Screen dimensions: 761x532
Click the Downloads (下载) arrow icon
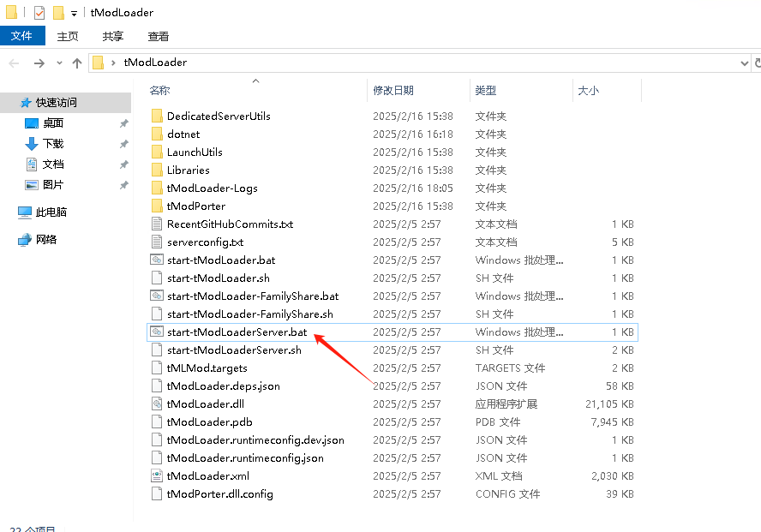32,144
